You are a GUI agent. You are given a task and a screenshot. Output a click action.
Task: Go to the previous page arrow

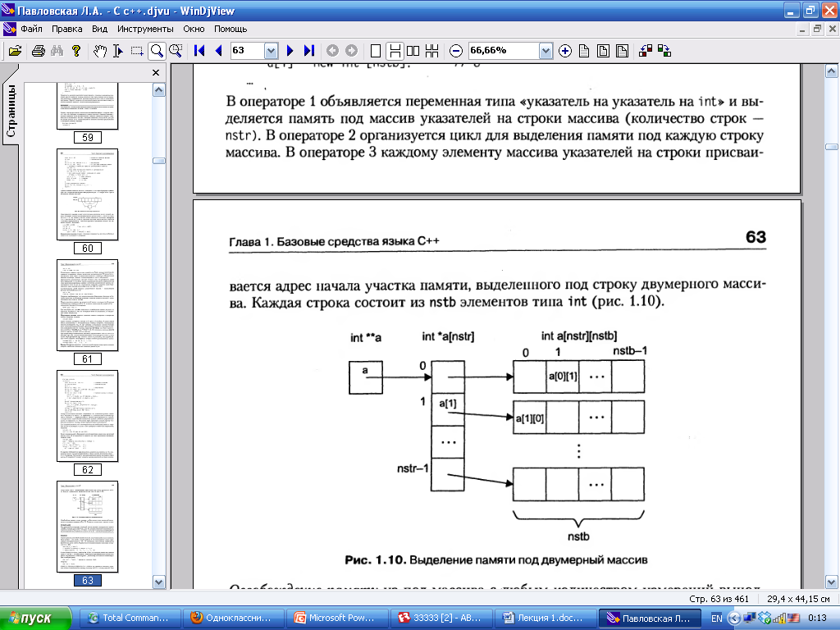218,51
